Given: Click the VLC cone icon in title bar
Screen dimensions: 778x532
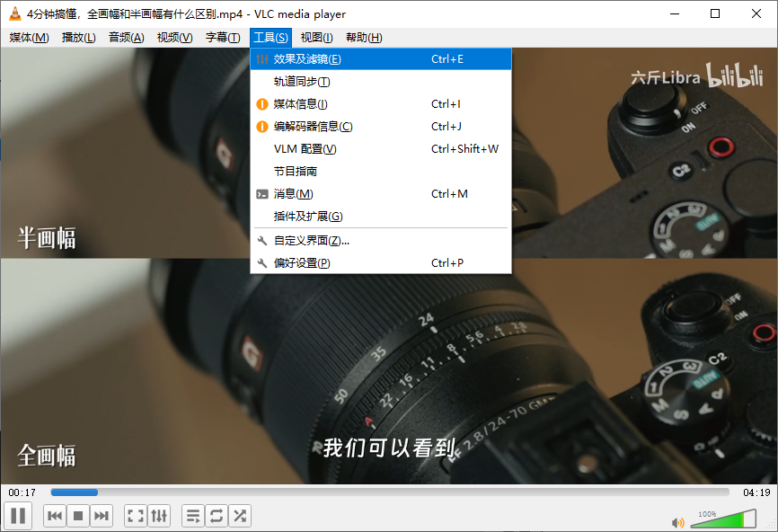Looking at the screenshot, I should pos(15,13).
